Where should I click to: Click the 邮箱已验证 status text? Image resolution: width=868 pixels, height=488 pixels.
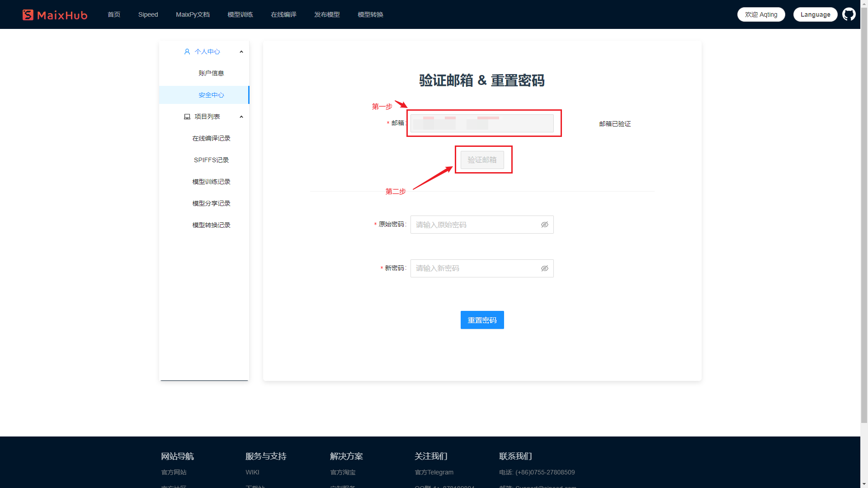click(x=615, y=124)
